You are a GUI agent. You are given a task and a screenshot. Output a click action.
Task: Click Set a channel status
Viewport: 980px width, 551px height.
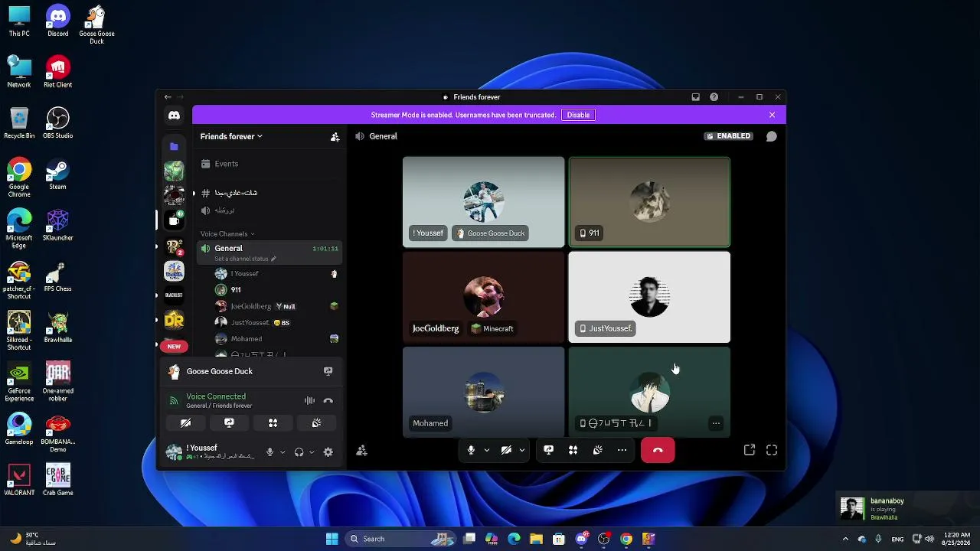[245, 259]
